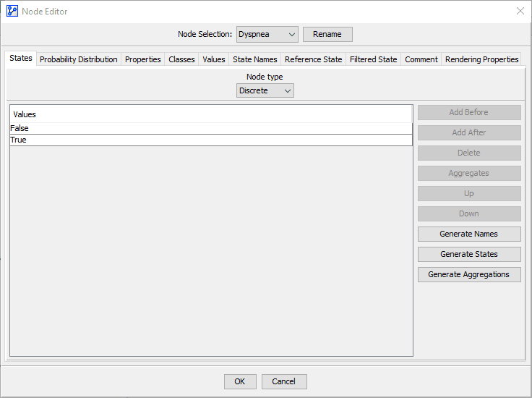
Task: Open the Rendering Properties tab
Action: (481, 59)
